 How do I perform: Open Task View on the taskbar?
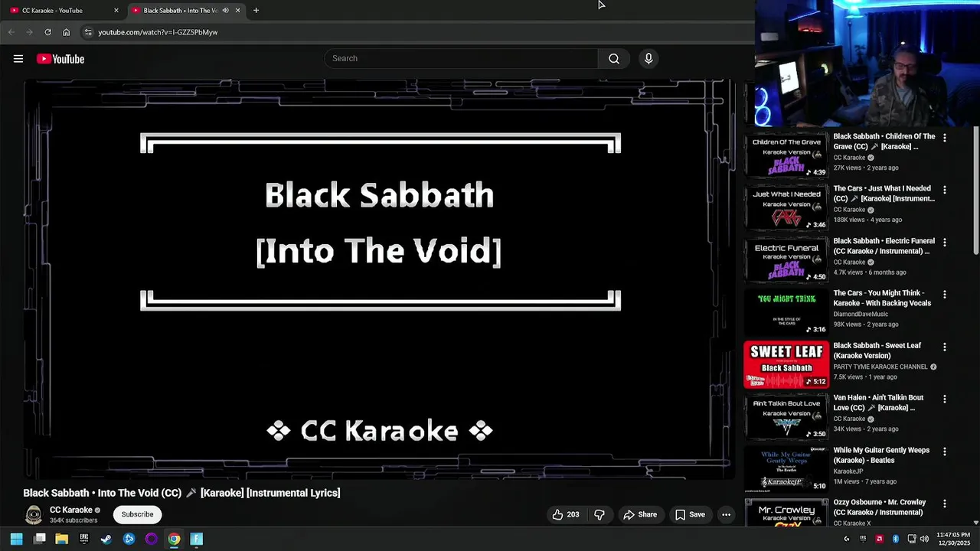click(x=40, y=539)
